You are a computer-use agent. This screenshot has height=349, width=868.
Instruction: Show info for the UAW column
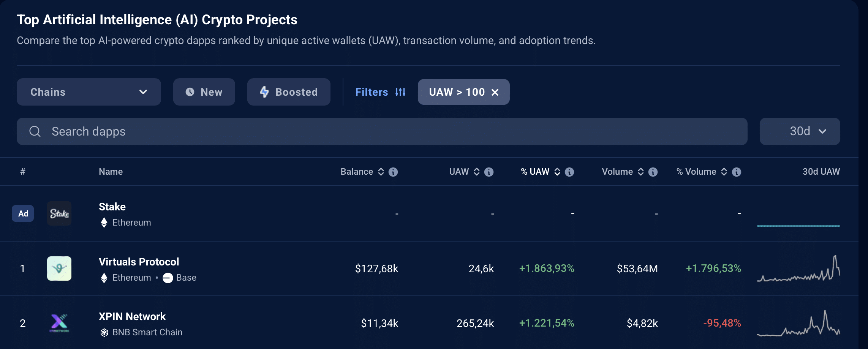489,172
